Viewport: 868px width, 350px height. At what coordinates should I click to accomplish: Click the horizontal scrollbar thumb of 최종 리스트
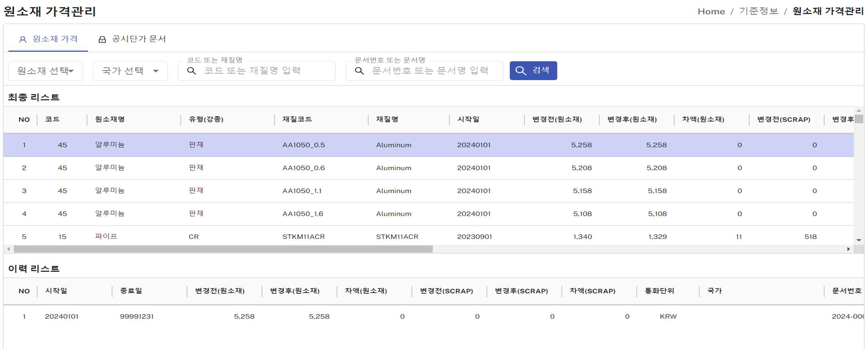tap(223, 249)
